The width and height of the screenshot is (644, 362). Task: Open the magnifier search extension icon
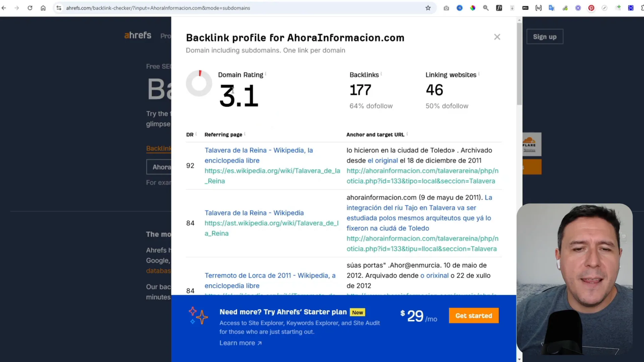(x=486, y=8)
